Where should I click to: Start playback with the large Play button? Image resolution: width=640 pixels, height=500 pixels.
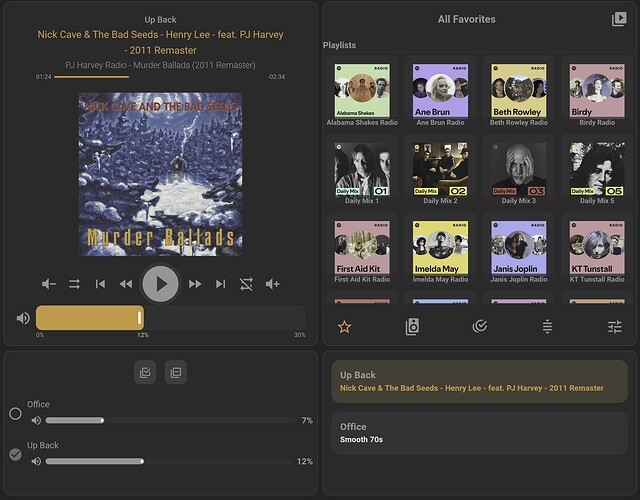tap(160, 284)
